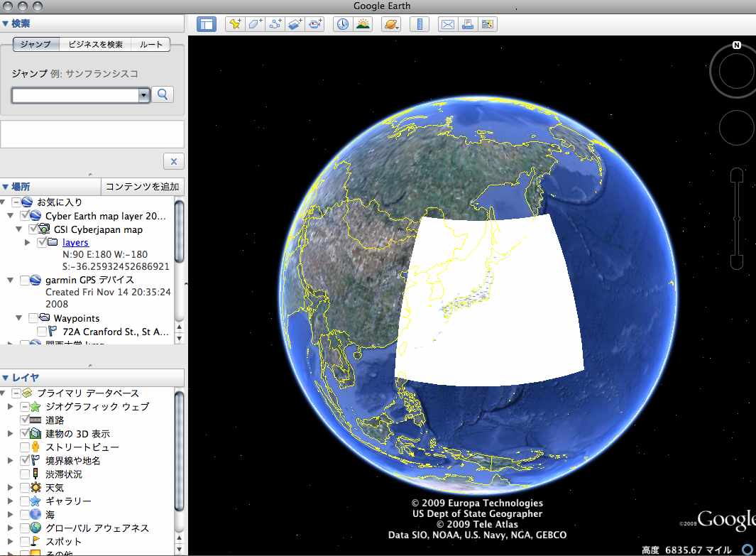The height and width of the screenshot is (556, 756).
Task: Click the コンテンツを追加 button
Action: [x=142, y=187]
